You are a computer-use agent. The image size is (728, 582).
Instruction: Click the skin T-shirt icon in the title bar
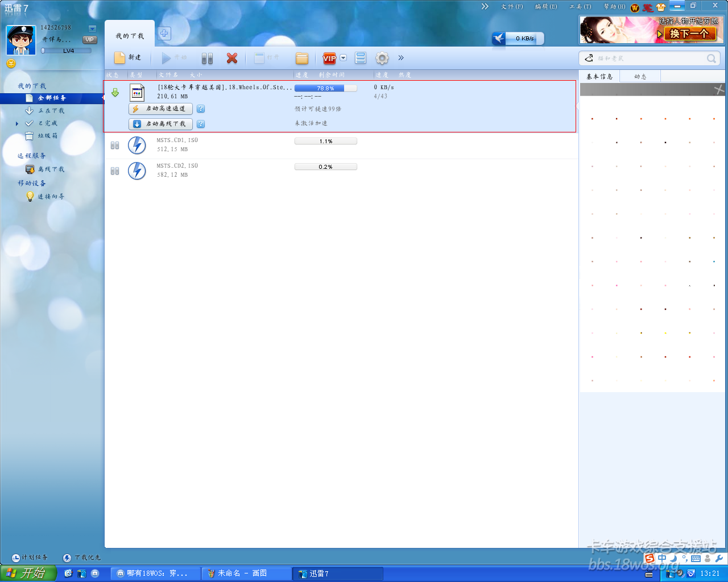[661, 7]
